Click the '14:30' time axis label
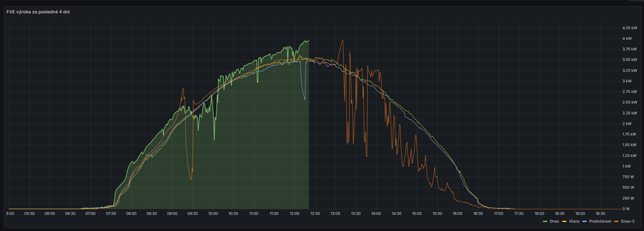 coord(397,214)
